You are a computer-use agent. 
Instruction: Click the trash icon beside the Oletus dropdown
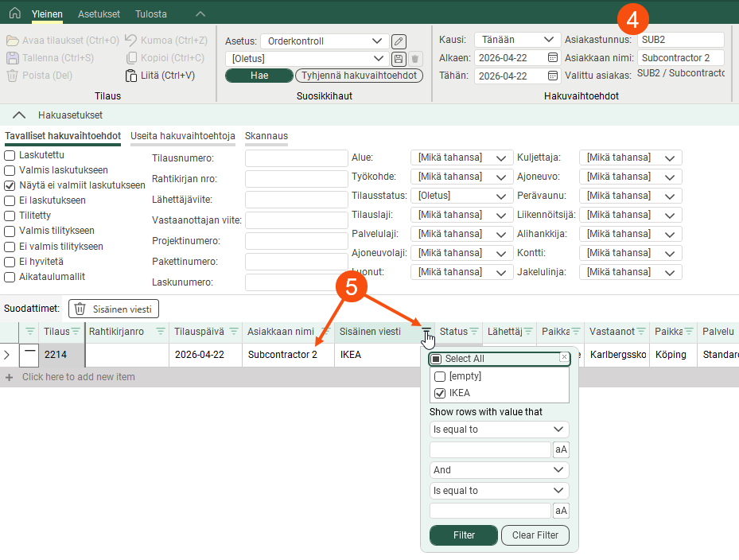[x=415, y=59]
